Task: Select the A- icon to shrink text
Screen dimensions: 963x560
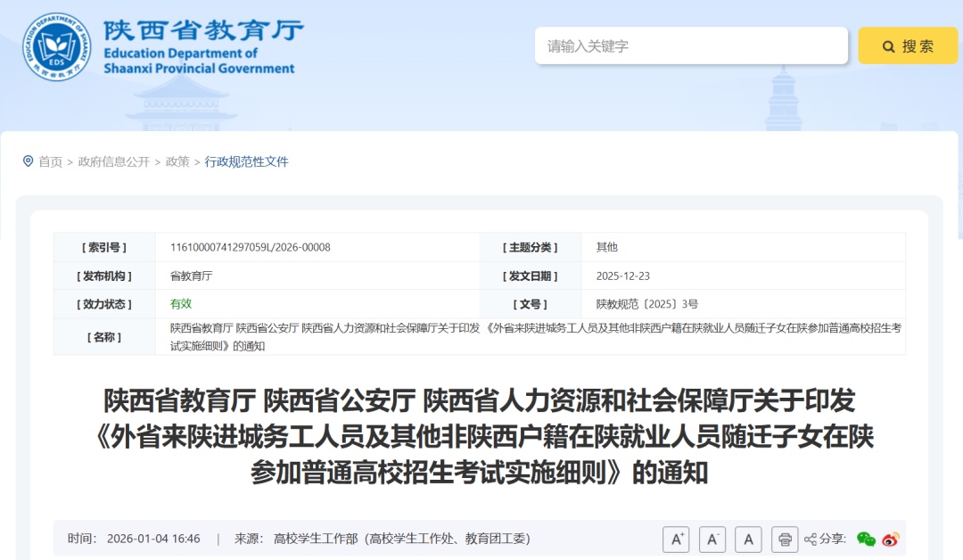Action: (712, 539)
